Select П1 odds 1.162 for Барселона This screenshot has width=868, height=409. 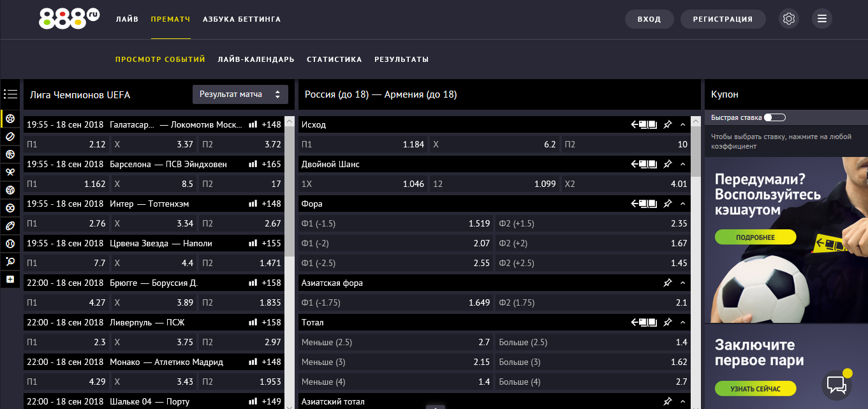click(66, 184)
